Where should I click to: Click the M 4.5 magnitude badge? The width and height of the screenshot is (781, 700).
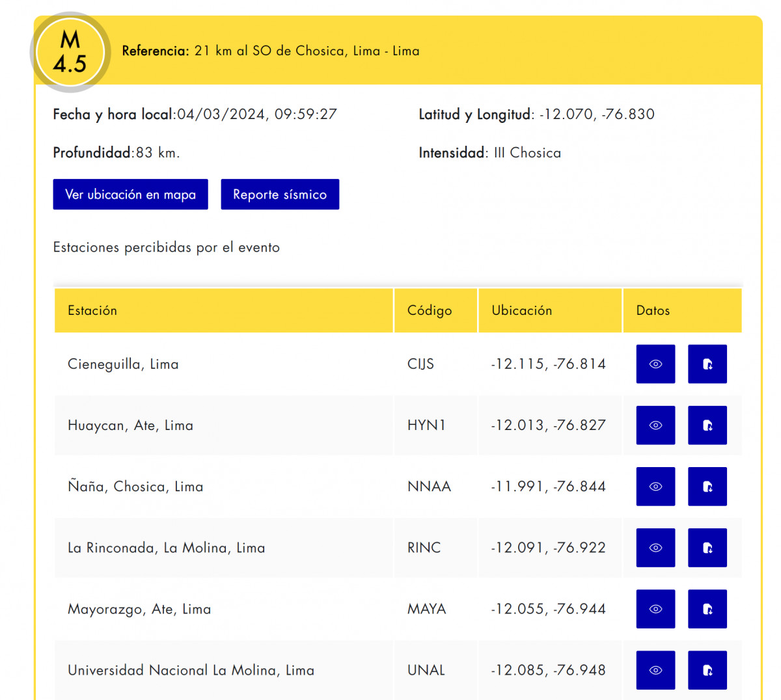point(70,51)
